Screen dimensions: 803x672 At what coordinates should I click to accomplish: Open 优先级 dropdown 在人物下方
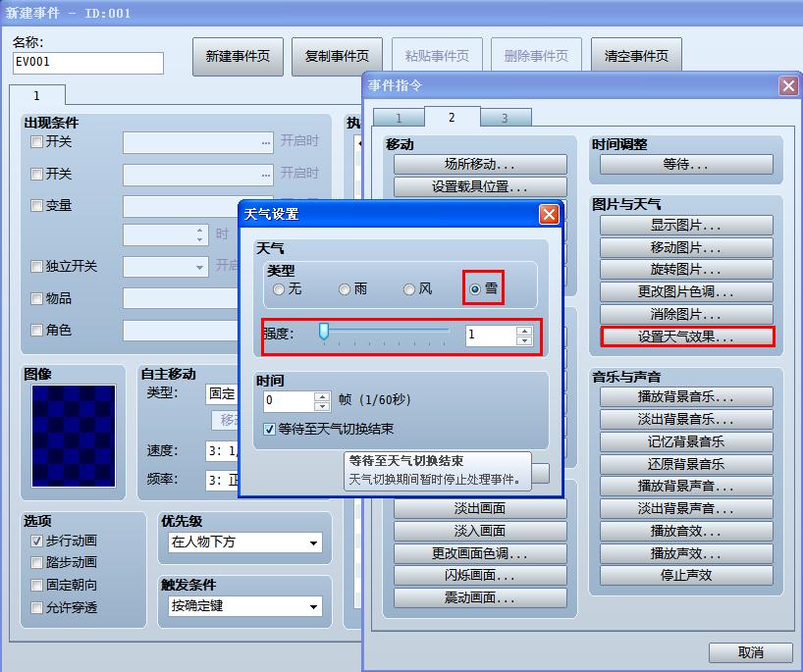coord(245,543)
